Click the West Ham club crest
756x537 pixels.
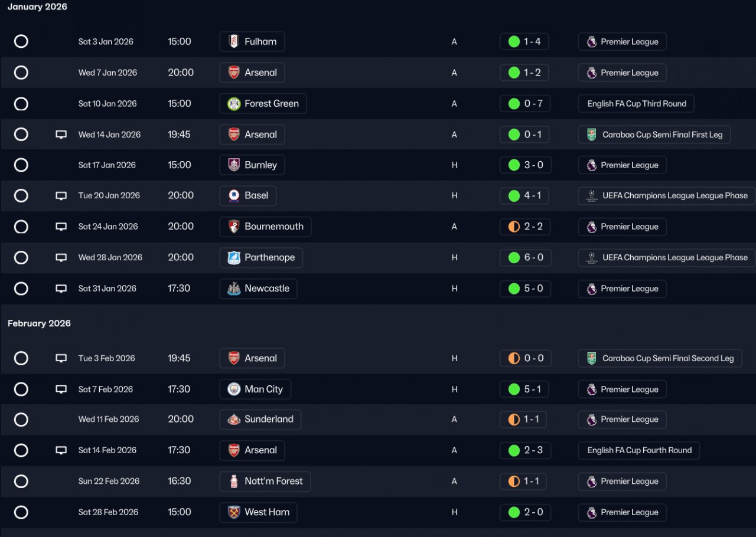pos(234,512)
